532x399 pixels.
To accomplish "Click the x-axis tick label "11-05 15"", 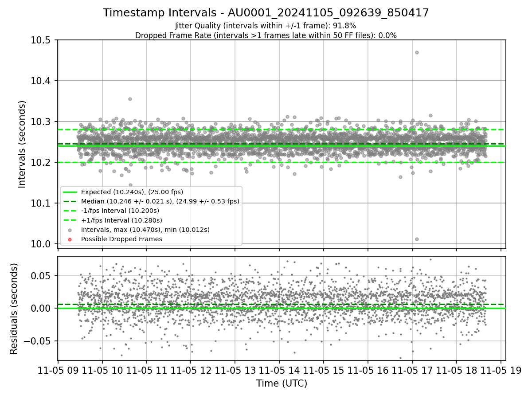I will pos(323,371).
